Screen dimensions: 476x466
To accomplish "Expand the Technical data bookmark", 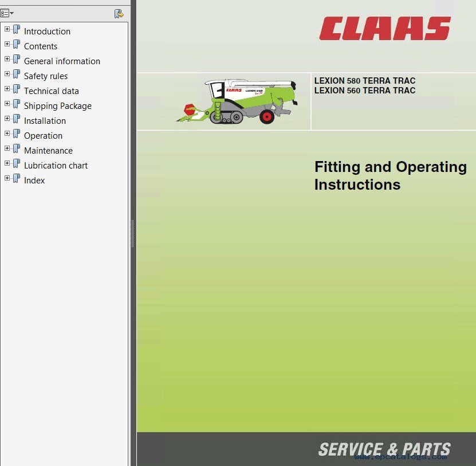I will 7,89.
